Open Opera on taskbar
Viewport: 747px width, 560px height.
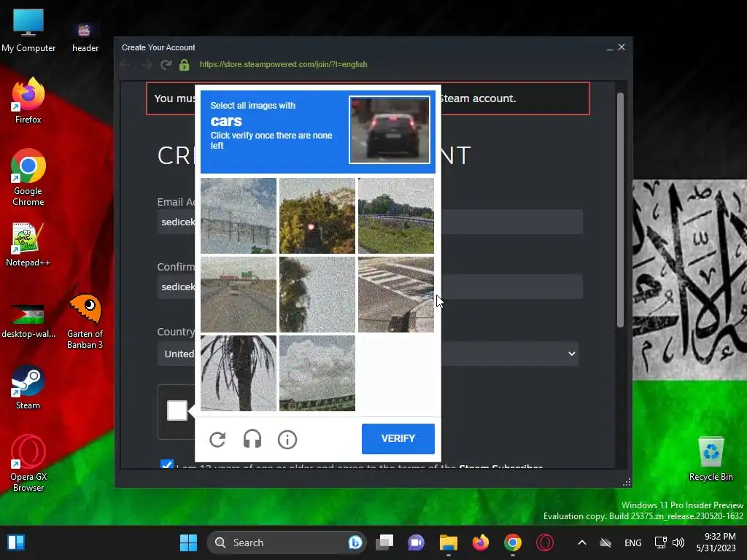tap(545, 542)
